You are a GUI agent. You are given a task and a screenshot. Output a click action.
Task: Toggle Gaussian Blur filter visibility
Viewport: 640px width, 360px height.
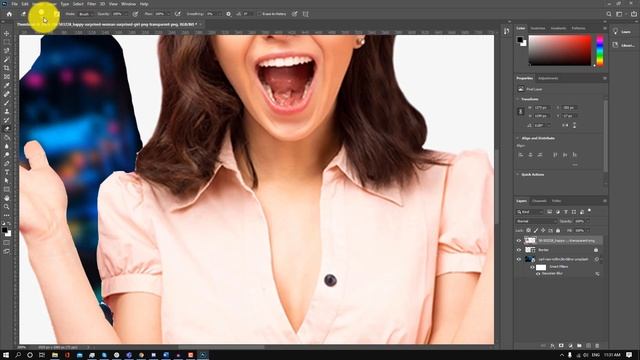pyautogui.click(x=538, y=273)
